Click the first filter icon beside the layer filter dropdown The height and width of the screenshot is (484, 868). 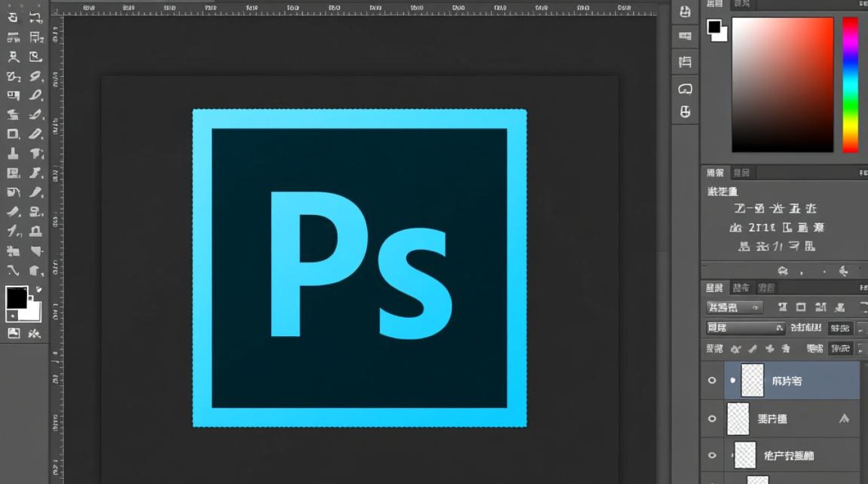[x=783, y=307]
